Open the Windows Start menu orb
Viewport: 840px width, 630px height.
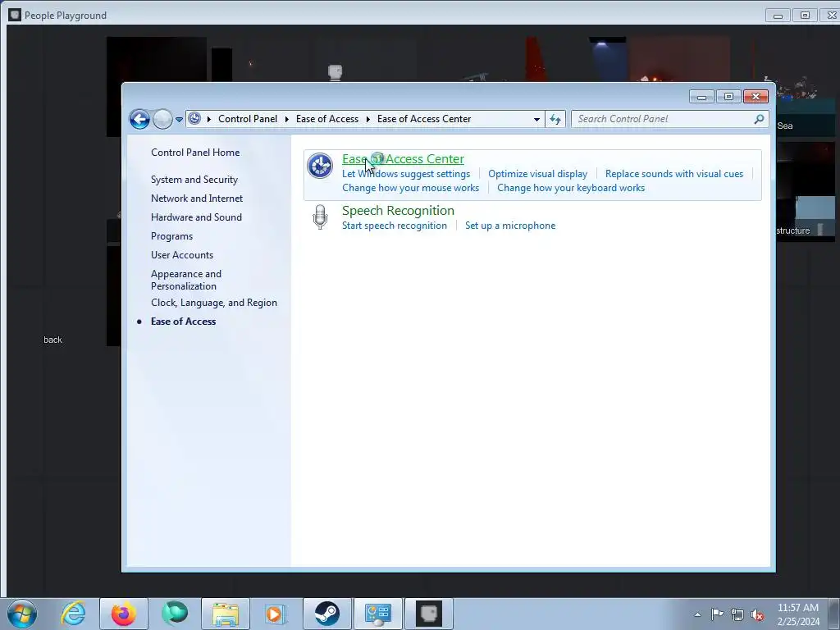coord(22,614)
